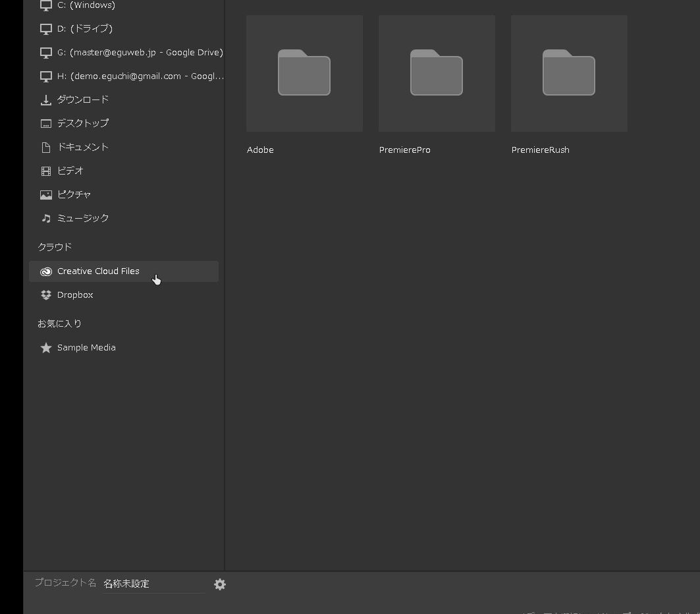Click the ダウンロード download icon

[46, 100]
